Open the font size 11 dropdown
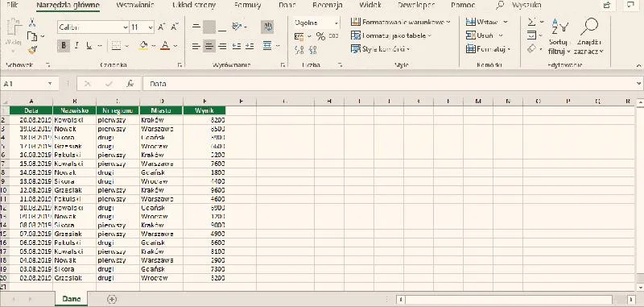 click(x=151, y=27)
